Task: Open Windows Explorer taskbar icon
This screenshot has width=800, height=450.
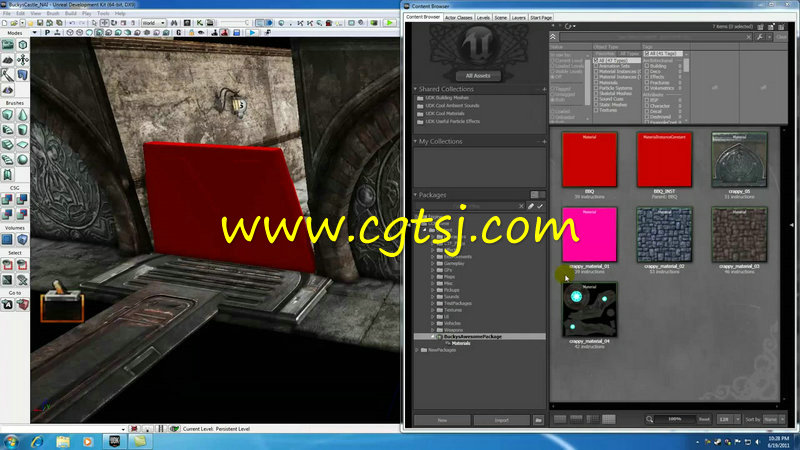Action: coord(63,441)
